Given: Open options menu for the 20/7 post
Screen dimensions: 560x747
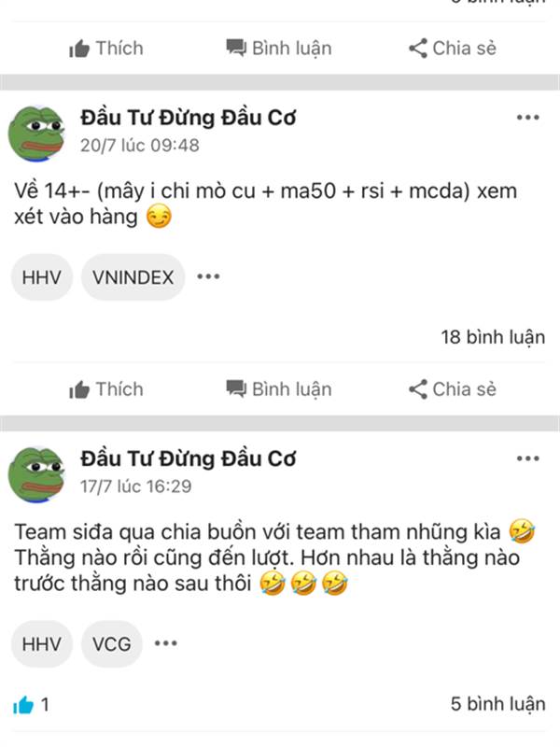Looking at the screenshot, I should click(x=528, y=118).
